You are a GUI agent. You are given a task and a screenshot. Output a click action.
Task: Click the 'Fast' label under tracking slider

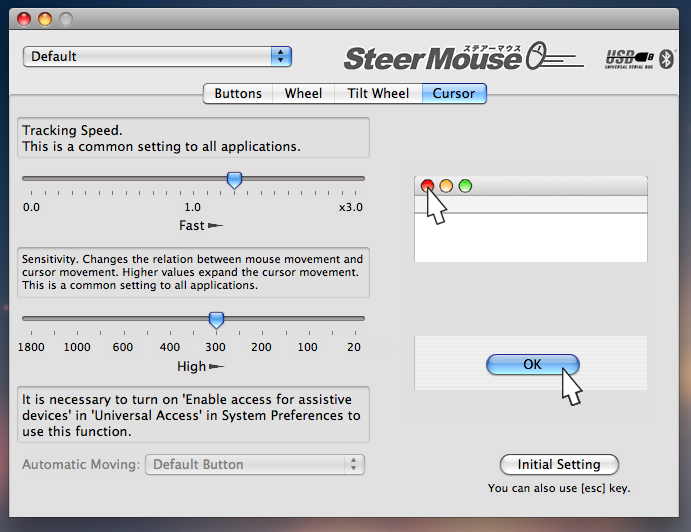tap(192, 226)
